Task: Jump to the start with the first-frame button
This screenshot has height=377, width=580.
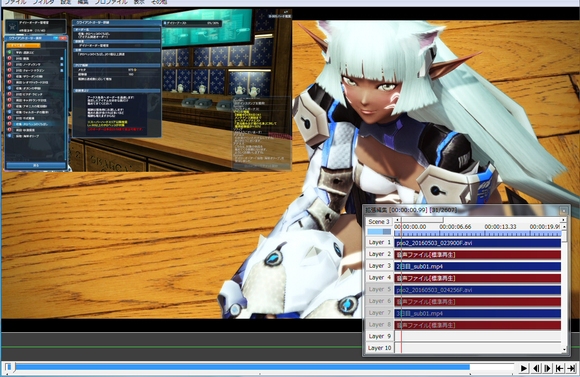Action: click(560, 368)
